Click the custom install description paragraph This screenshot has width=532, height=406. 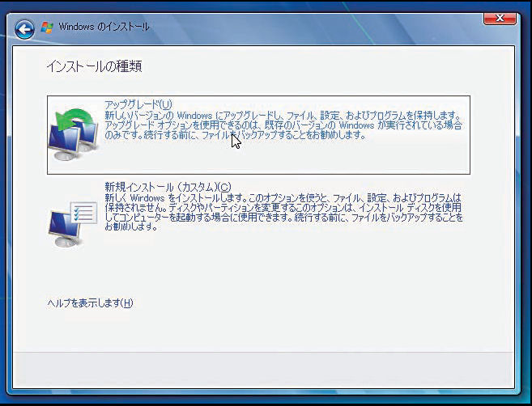coord(283,212)
